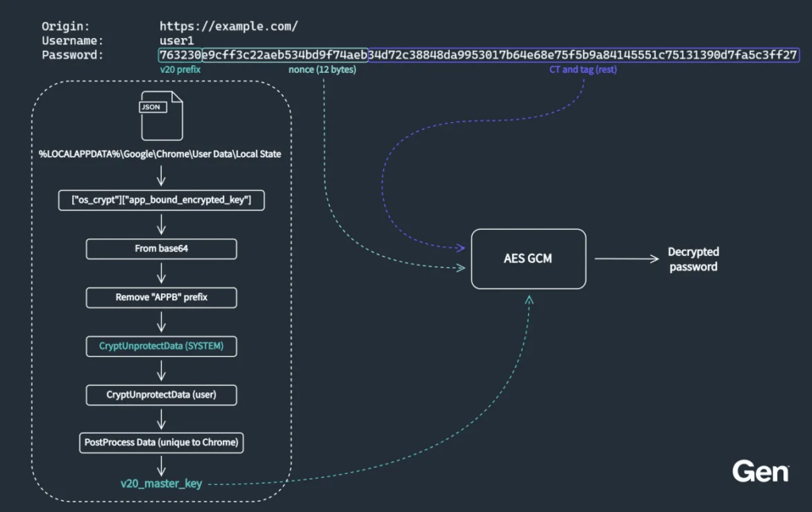
Task: Click the v20_master_key label
Action: pyautogui.click(x=161, y=483)
